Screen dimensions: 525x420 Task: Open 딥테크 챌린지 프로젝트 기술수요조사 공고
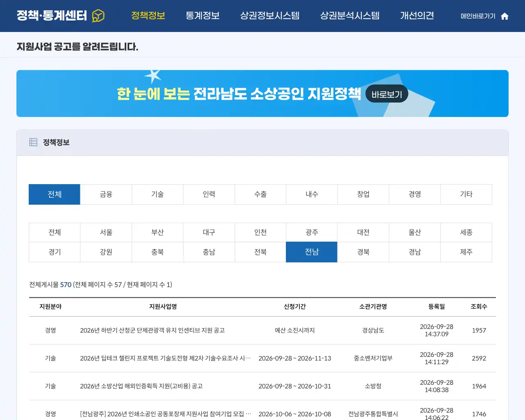pos(165,358)
